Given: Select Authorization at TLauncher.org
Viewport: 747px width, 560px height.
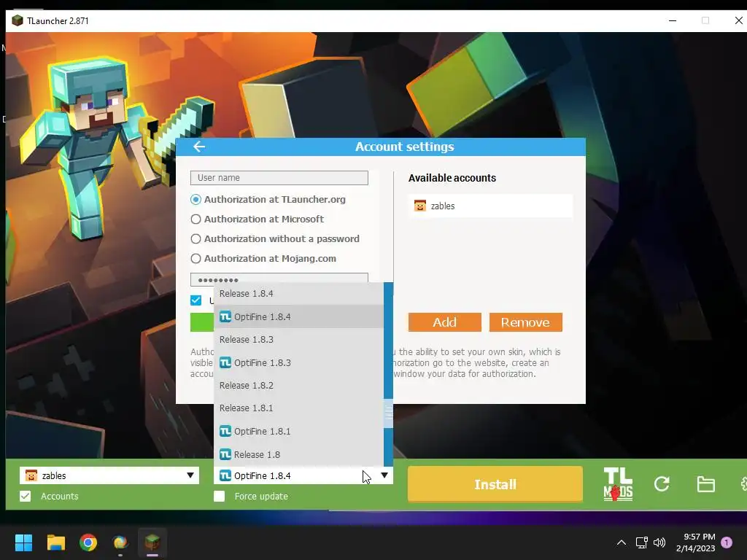Looking at the screenshot, I should [196, 200].
